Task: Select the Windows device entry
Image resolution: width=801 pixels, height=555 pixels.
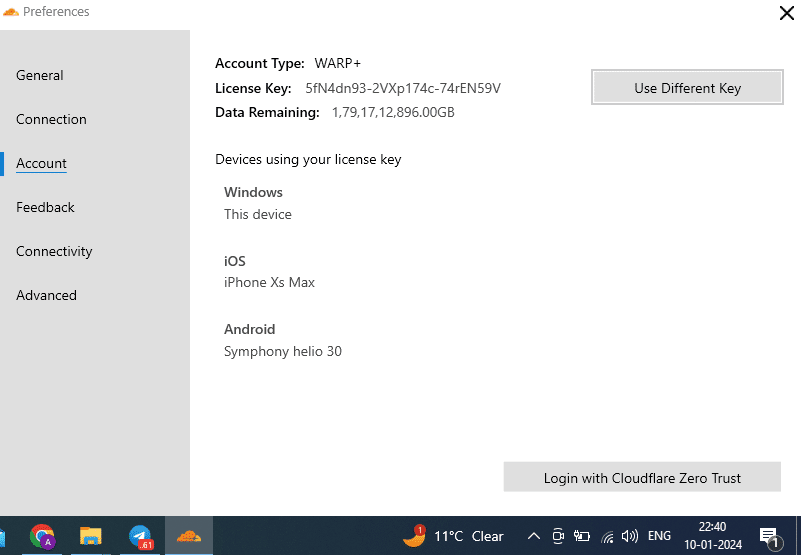Action: coord(253,192)
